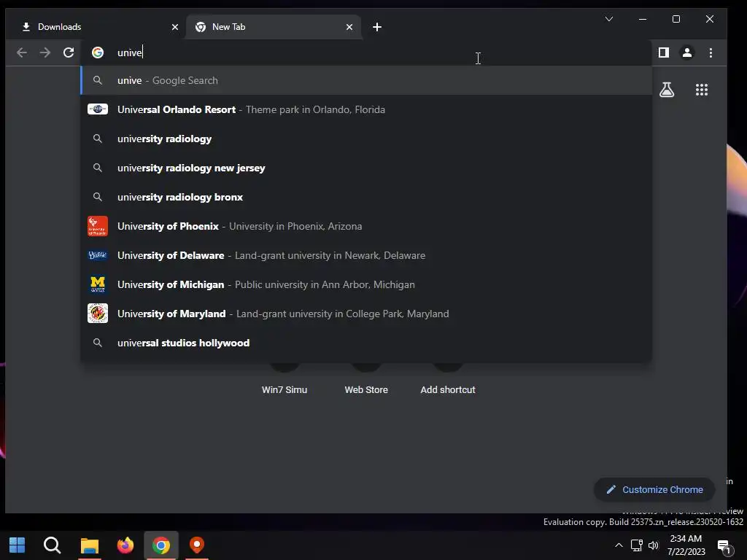The width and height of the screenshot is (747, 560).
Task: Choose University of Phoenix suggestion
Action: [366, 226]
